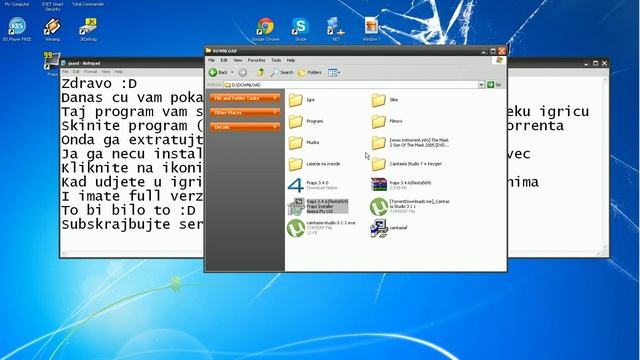Click the address bar showing D:\DOWNLOAD
The image size is (640, 360).
(x=351, y=84)
